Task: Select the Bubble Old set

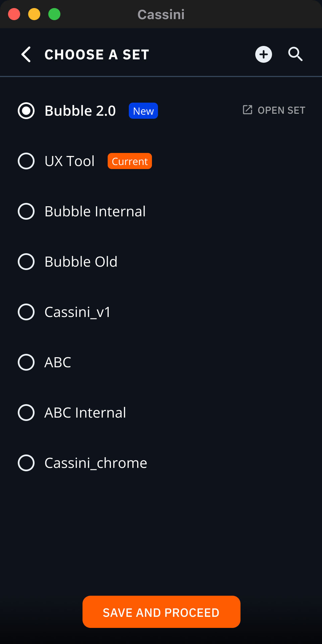Action: tap(26, 262)
